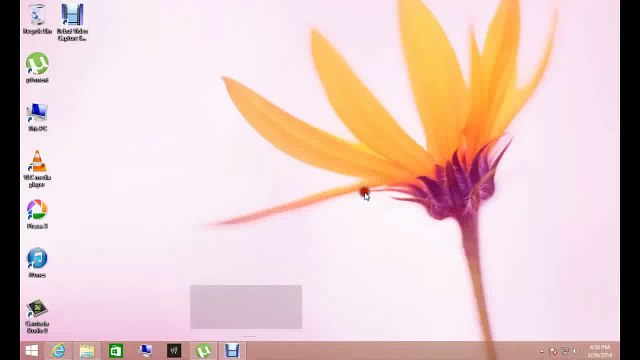
Task: Open the taskbar clock and date
Action: pos(600,351)
